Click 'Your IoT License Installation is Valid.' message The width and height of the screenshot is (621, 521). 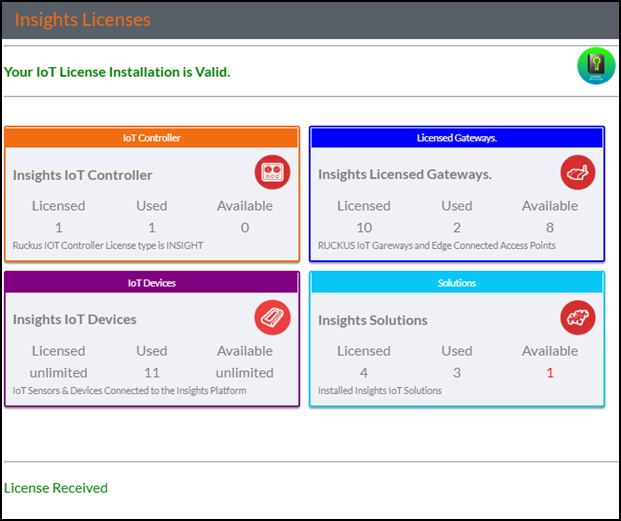click(117, 72)
